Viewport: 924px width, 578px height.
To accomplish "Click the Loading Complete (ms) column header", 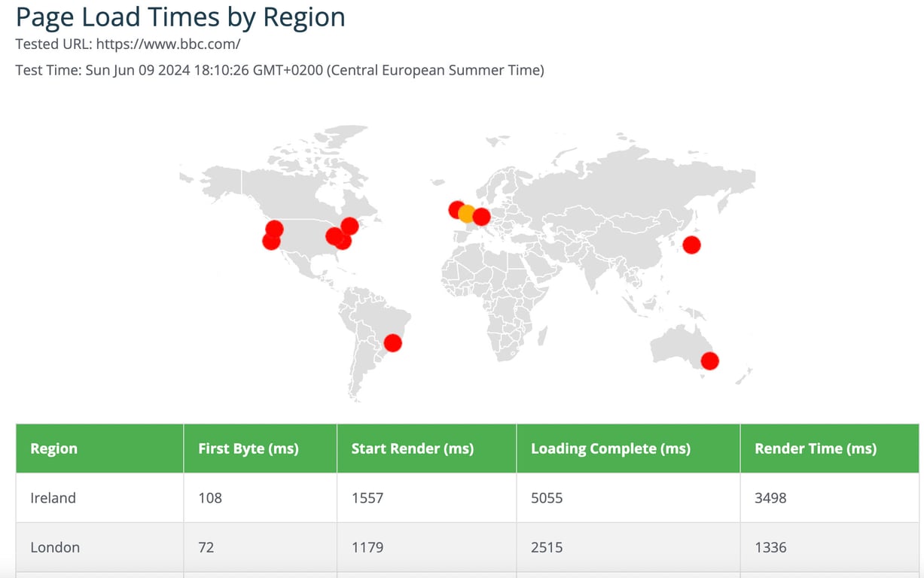I will pos(628,449).
